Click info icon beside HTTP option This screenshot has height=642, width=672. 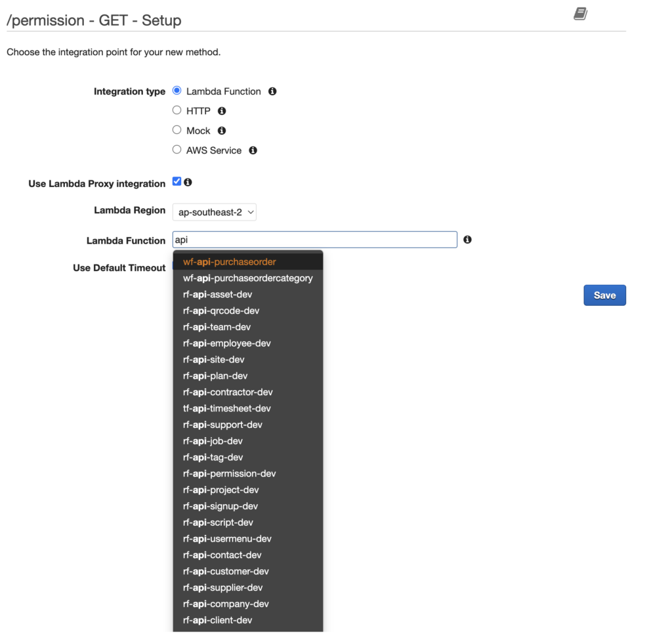coord(222,111)
